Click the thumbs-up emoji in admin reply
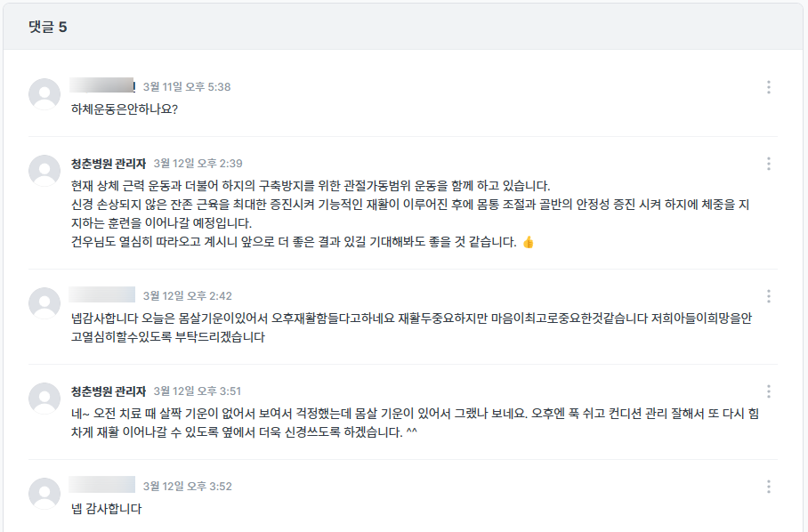The height and width of the screenshot is (532, 808). [529, 242]
